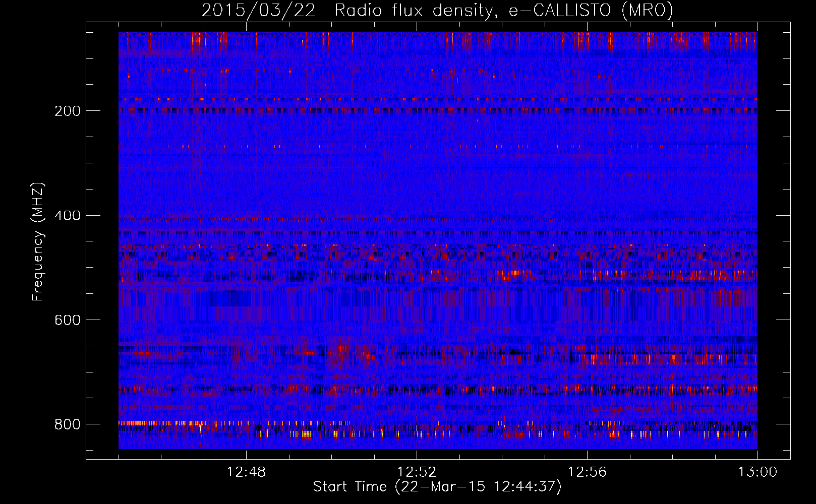Viewport: 816px width, 504px height.
Task: Click the 12:52 time tick label
Action: pyautogui.click(x=417, y=472)
